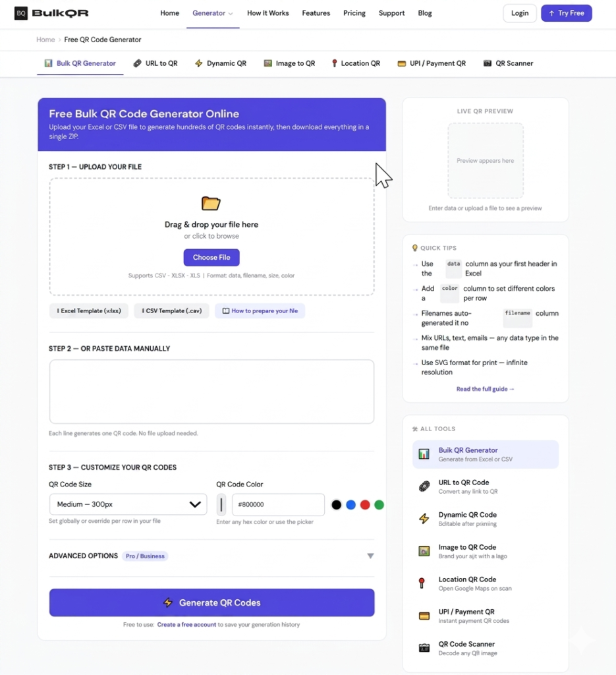Select the Location QR tab

tap(356, 63)
